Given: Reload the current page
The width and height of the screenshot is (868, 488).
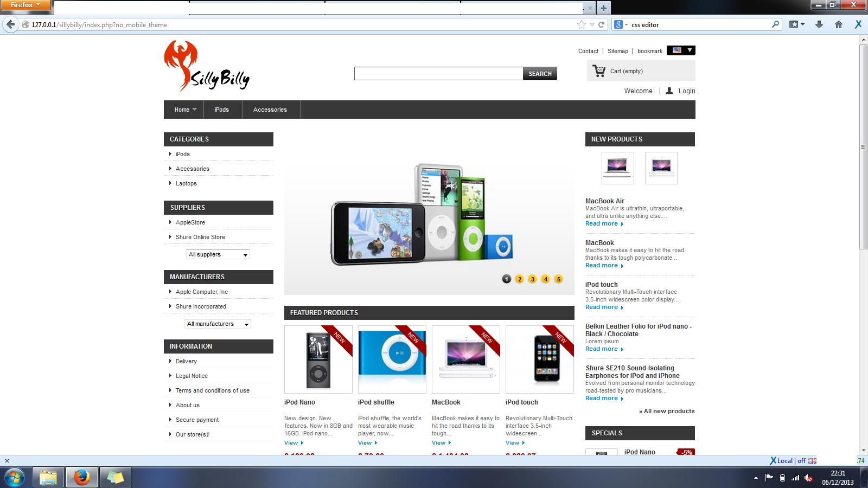Looking at the screenshot, I should point(601,24).
